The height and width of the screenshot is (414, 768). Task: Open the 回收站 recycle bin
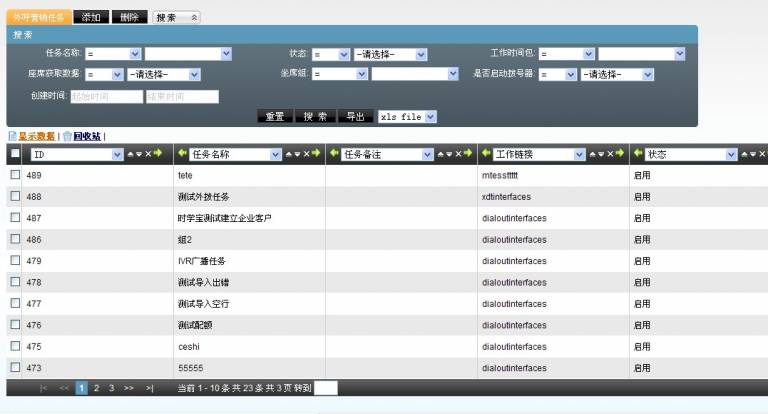pos(87,136)
